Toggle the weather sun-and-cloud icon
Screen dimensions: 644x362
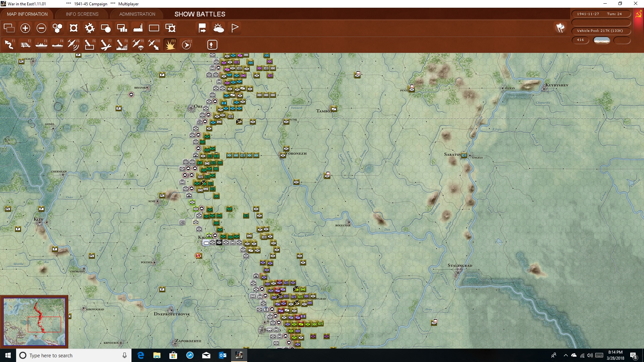point(219,28)
